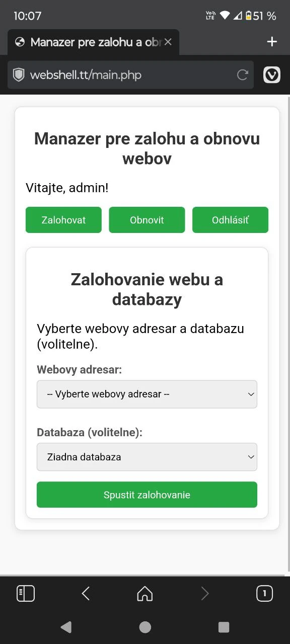The height and width of the screenshot is (644, 290).
Task: Click the Zalohovat button
Action: 63,220
